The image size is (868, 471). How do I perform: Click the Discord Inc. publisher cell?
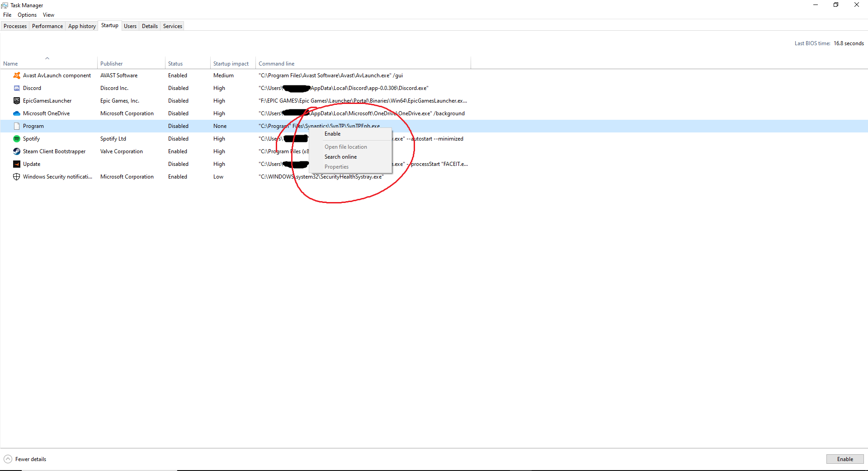point(114,88)
